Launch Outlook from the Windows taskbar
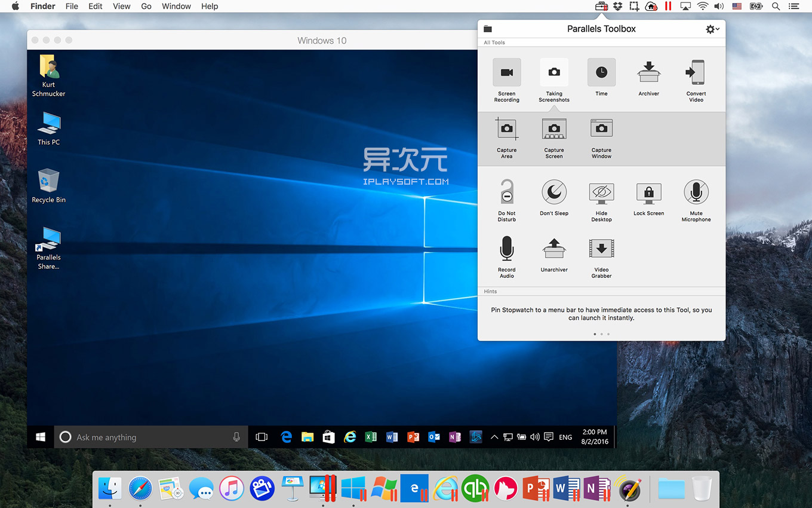The image size is (812, 508). [x=434, y=437]
